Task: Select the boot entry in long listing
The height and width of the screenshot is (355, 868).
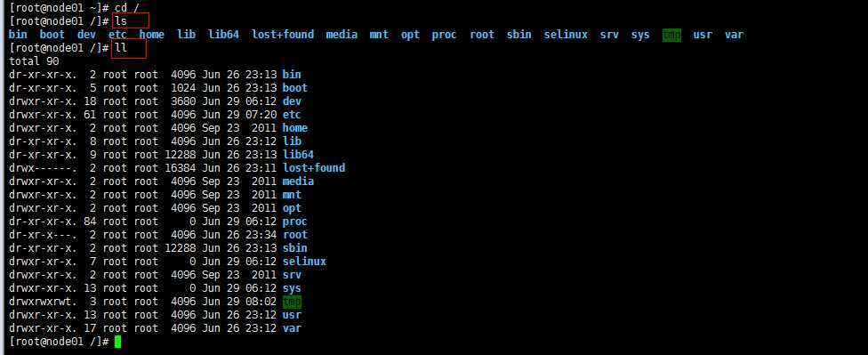Action: 294,87
